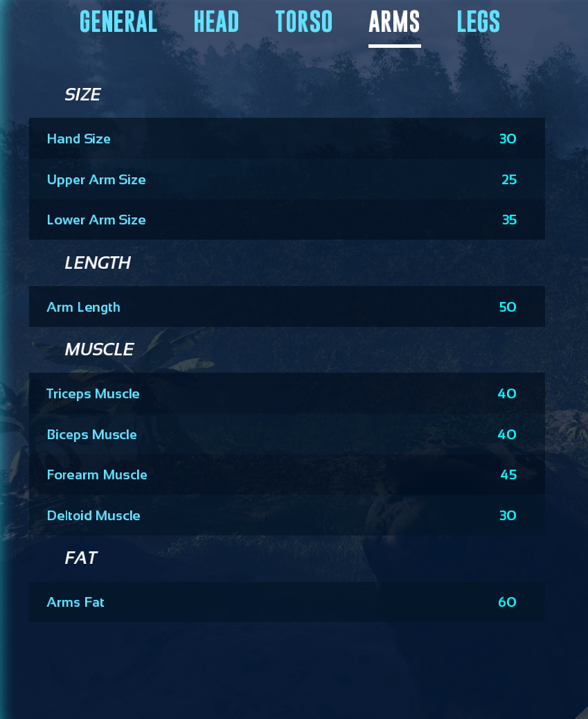Click the Hand Size label

point(78,139)
